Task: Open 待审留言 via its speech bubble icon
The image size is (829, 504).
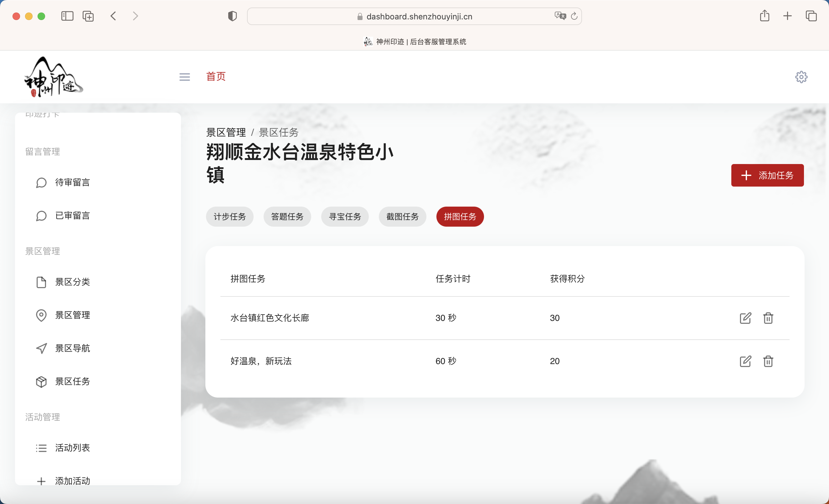Action: click(41, 183)
